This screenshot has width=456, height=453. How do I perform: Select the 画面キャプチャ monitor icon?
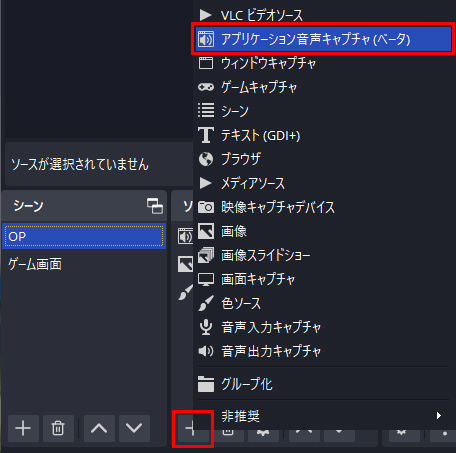coord(206,279)
